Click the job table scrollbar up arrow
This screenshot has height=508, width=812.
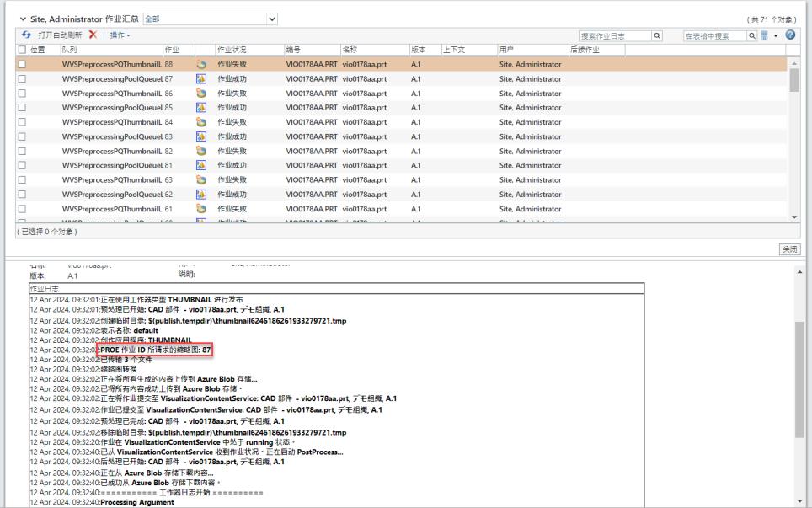(794, 62)
